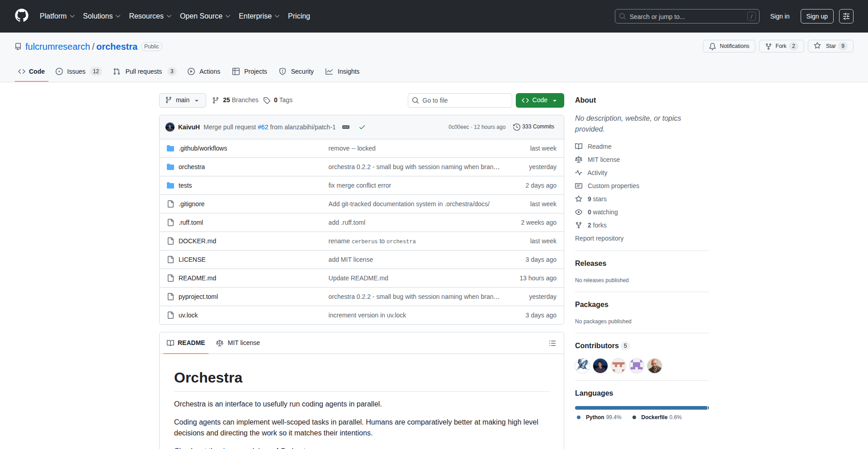Screen dimensions: 868x449
Task: Click KaivuH's avatar in the commit bar
Action: click(170, 127)
